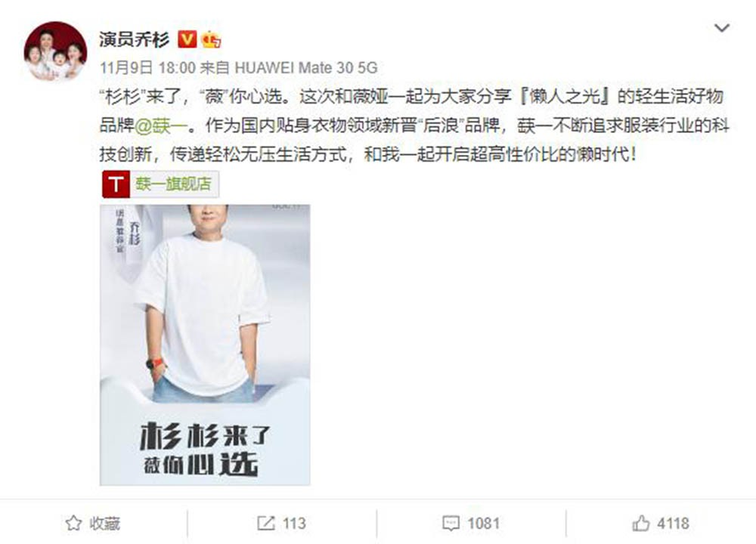Click the star favorite icon
The image size is (756, 544).
73,524
